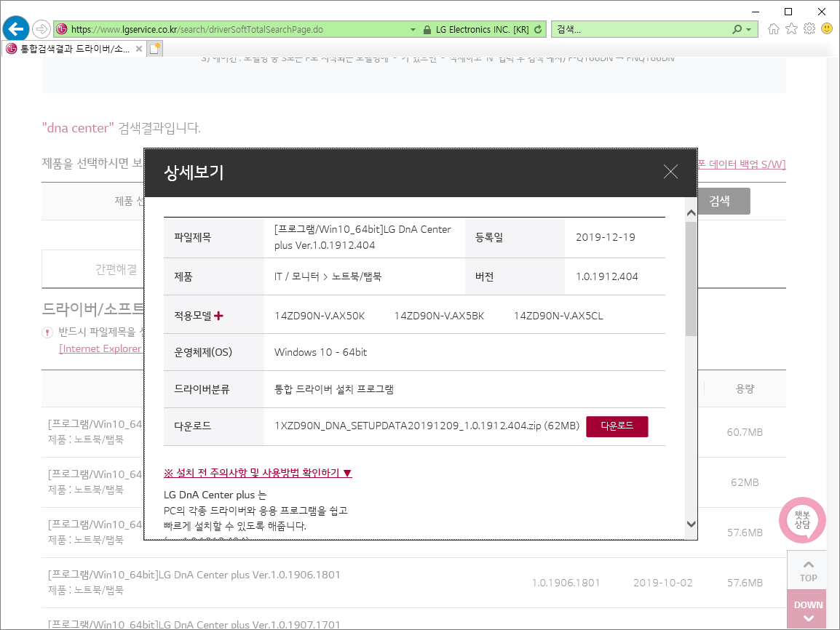Viewport: 840px width, 630px height.
Task: Close the 통합검색결과 browser tab
Action: (139, 49)
